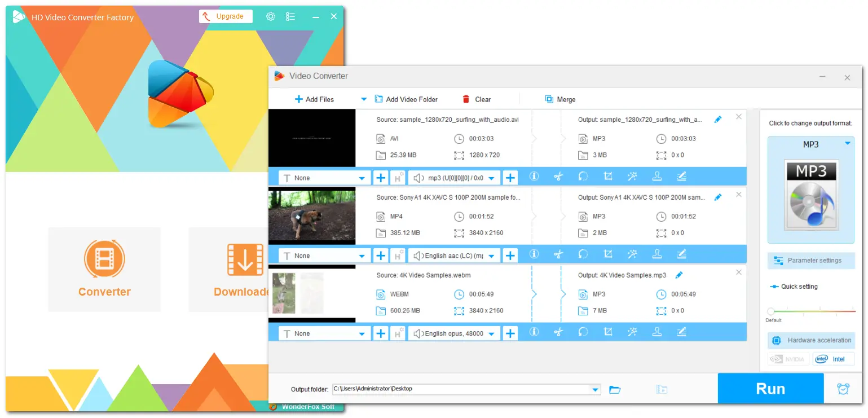The height and width of the screenshot is (418, 868).
Task: Open crop tool for 4K Video Samples.webm
Action: coord(608,333)
